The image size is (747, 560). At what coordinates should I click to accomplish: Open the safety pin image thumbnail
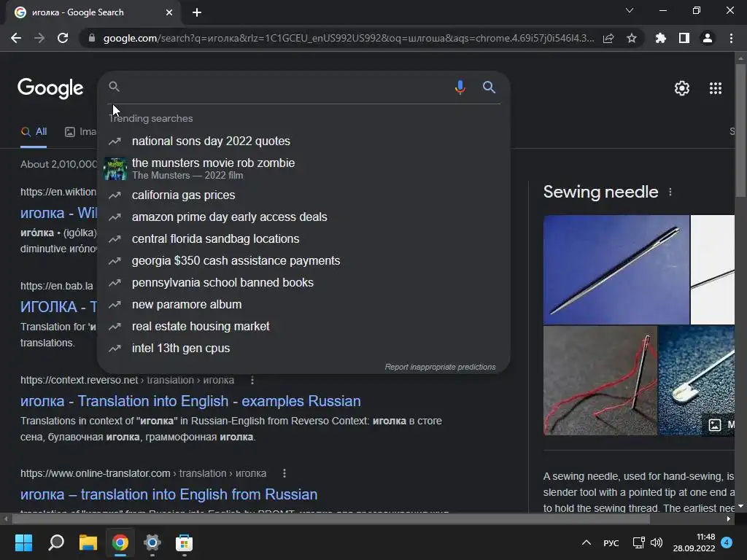(x=697, y=380)
